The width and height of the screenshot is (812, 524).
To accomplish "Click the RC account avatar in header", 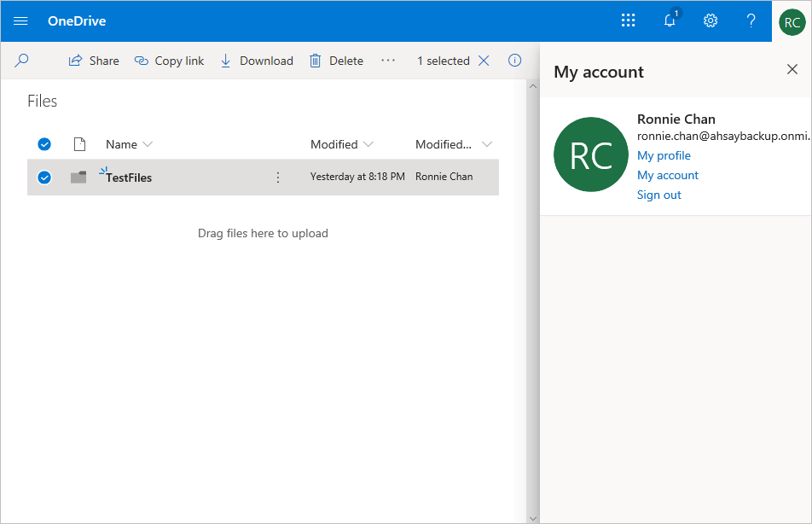I will (792, 21).
